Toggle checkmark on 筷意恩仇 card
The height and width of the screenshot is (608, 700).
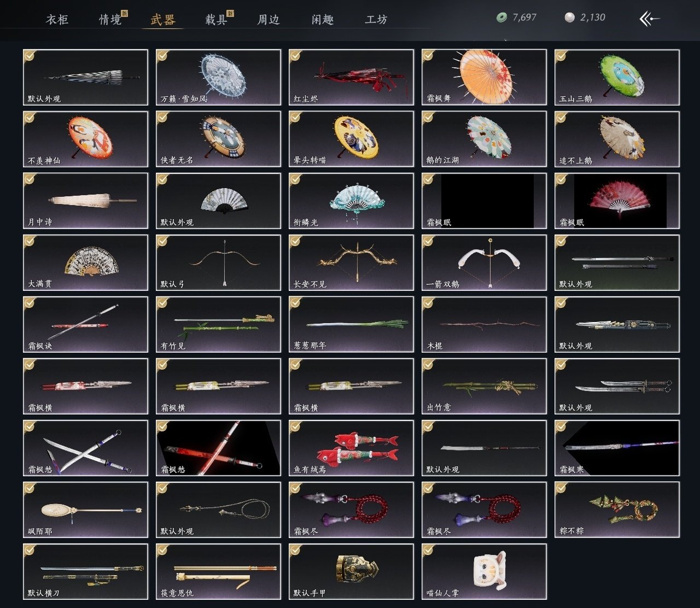pos(162,549)
